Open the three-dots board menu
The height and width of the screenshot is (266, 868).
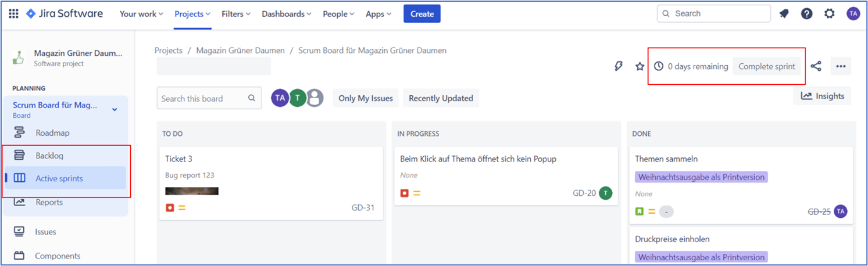click(x=841, y=66)
